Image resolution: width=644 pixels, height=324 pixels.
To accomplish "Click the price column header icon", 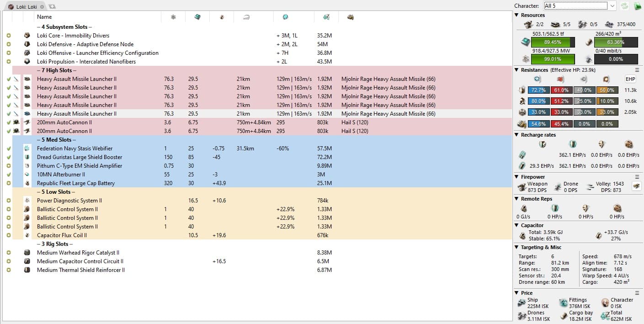I will tap(326, 17).
